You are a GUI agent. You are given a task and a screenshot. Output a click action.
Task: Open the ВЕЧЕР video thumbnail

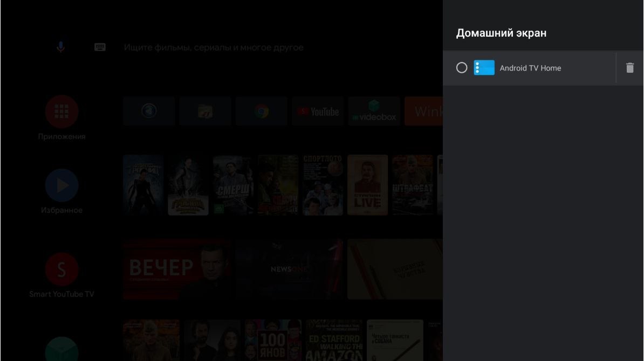click(176, 269)
